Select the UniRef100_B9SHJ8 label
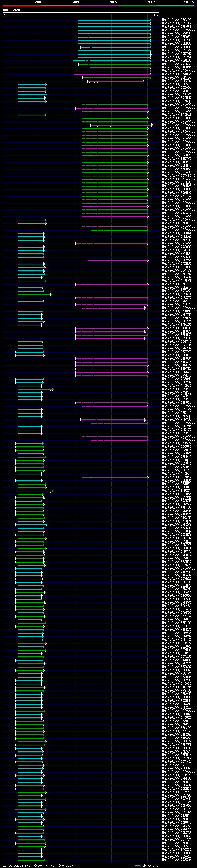Screen dimensions: 197x868 (x=177, y=91)
